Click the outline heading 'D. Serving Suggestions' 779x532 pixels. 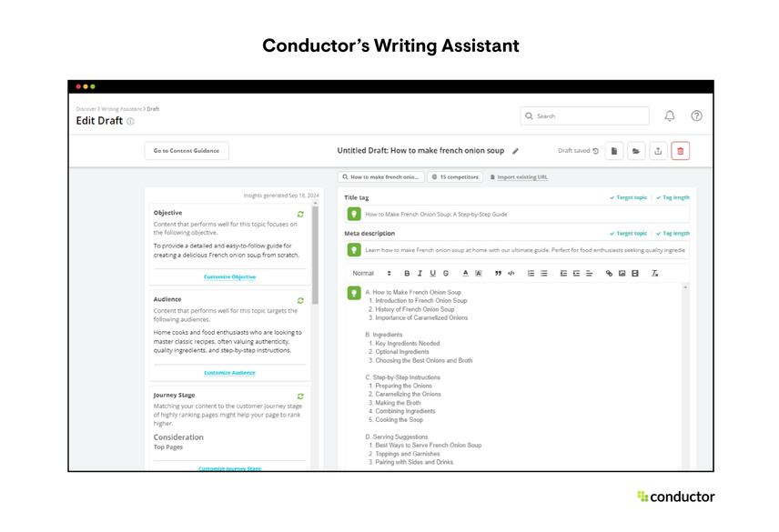[397, 437]
